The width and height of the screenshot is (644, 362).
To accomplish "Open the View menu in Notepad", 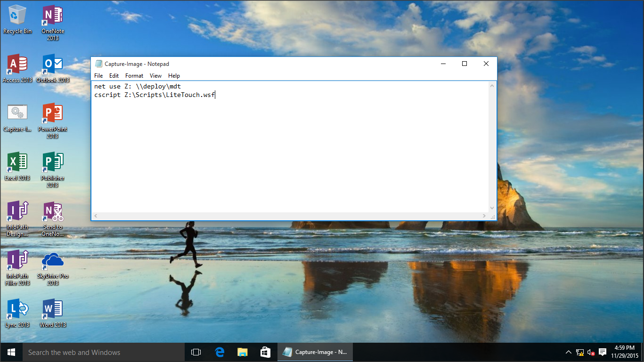I will tap(155, 76).
